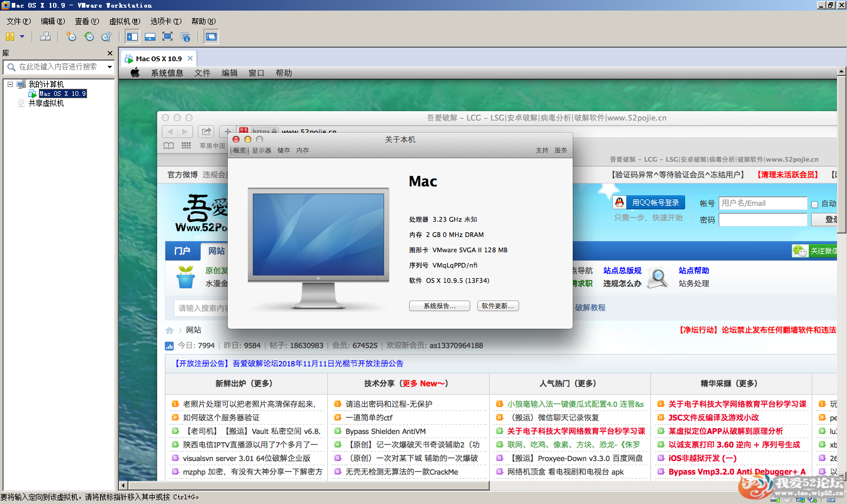Viewport: 847px width, 504px height.
Task: Click the statistics chart icon beside 今日
Action: coord(170,346)
